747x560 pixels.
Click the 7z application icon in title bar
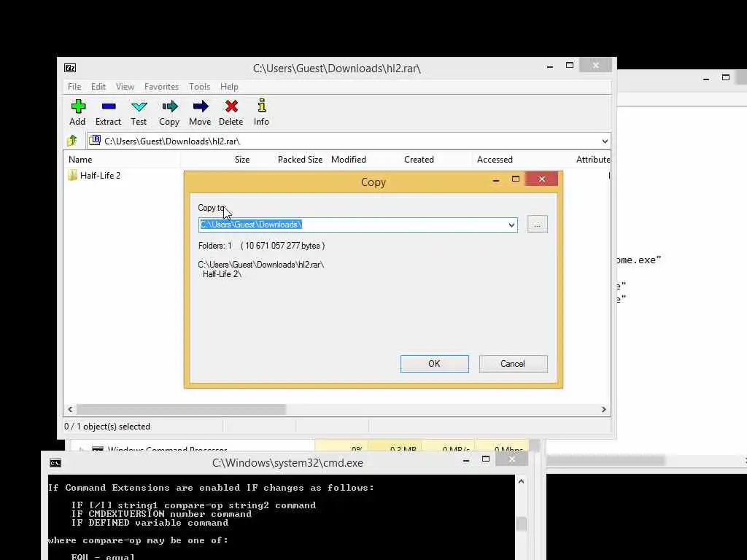tap(70, 68)
